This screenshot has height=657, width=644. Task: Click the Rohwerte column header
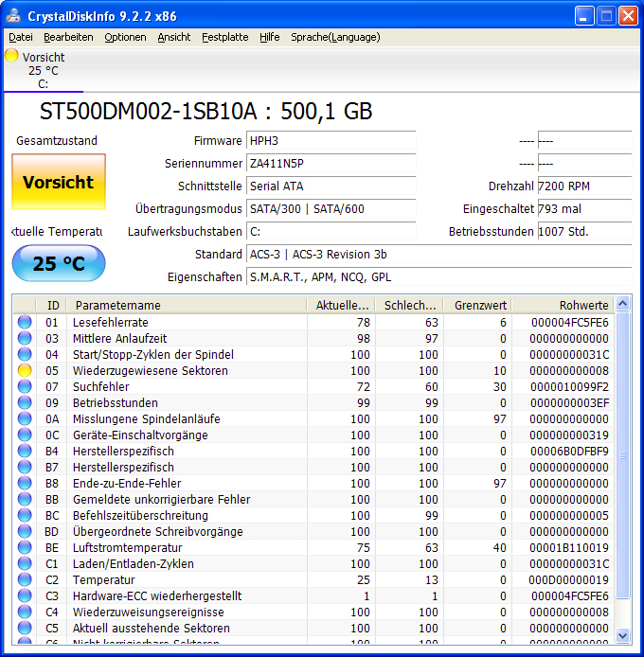coord(563,305)
